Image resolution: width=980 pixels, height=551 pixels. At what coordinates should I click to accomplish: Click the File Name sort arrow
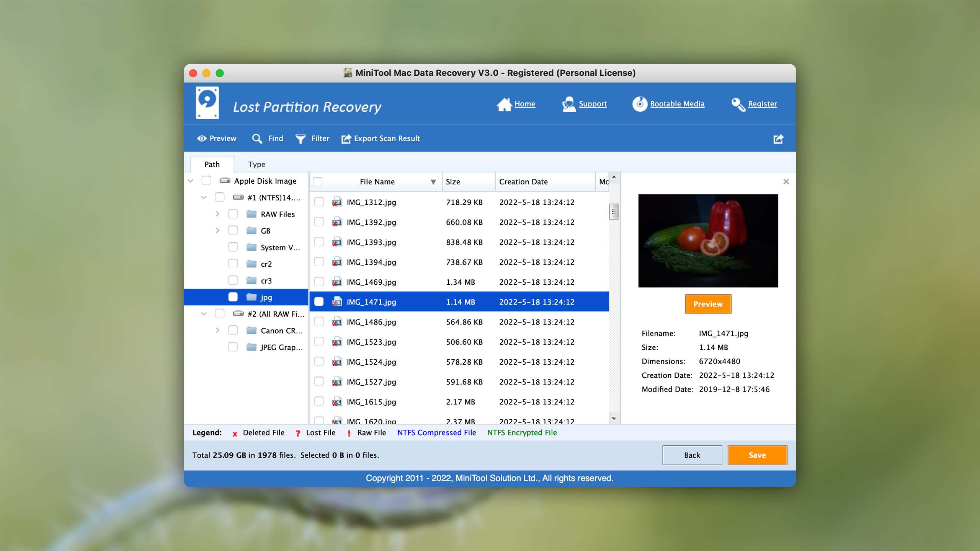(433, 182)
